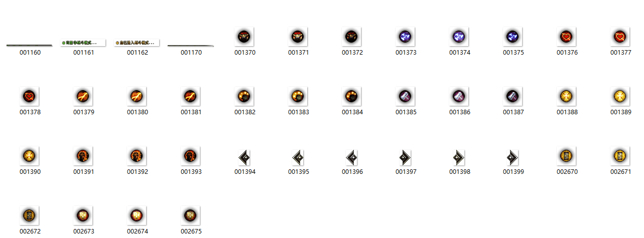Click the golden cross icon 001388
Image resolution: width=644 pixels, height=238 pixels.
(567, 96)
